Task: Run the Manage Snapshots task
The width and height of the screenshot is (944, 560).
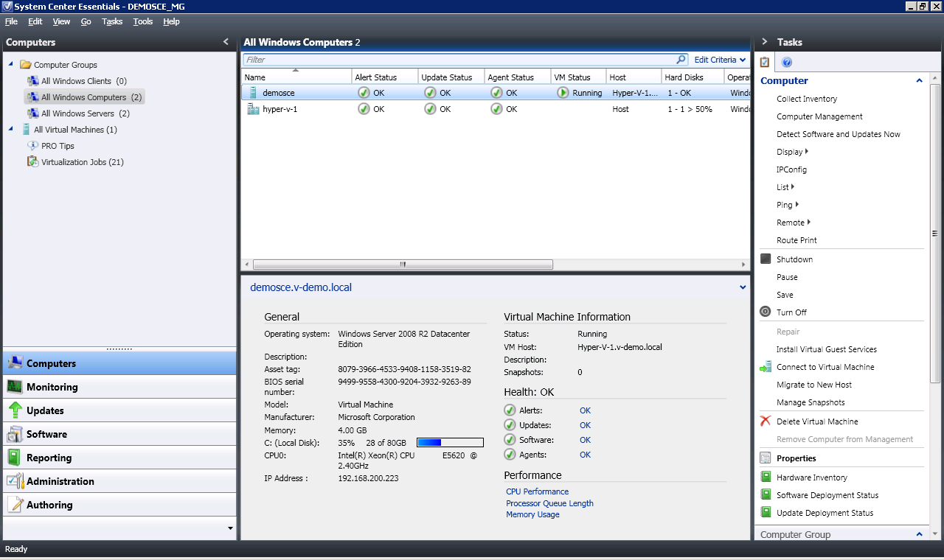Action: tap(811, 402)
